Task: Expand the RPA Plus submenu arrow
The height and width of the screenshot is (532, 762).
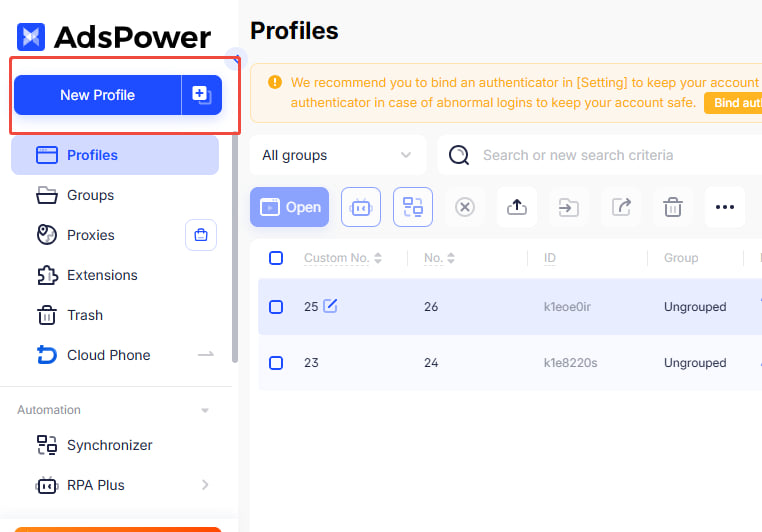Action: (205, 485)
